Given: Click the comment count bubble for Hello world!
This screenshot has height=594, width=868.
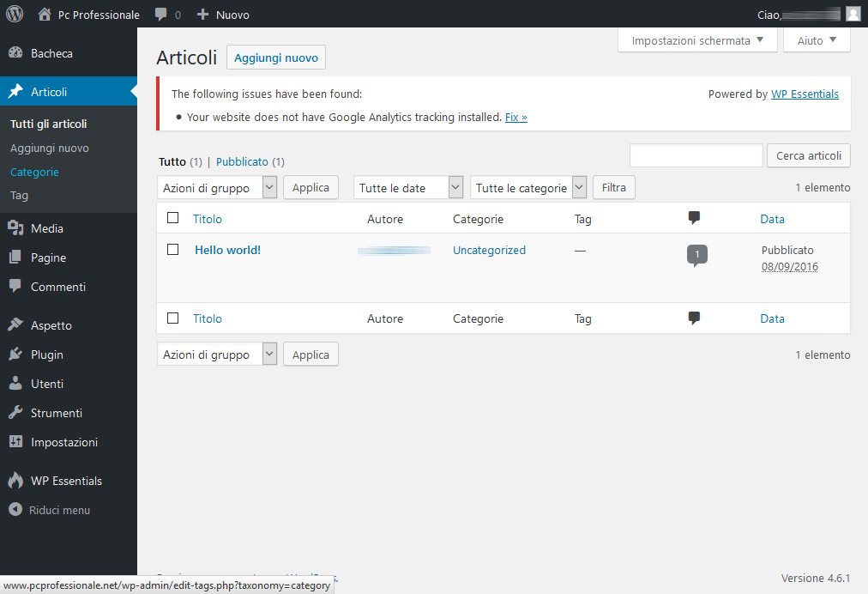Looking at the screenshot, I should pyautogui.click(x=697, y=254).
